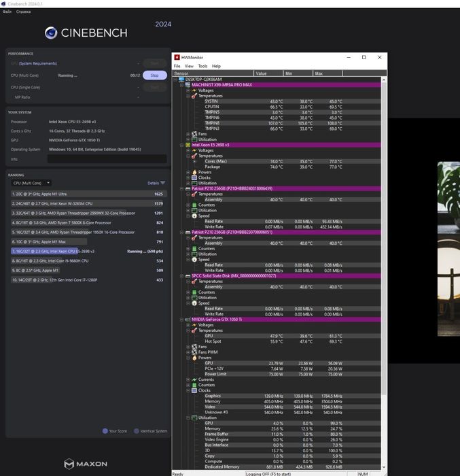Click the computer icon beside DESKTOP-Q3K86AM

click(x=181, y=80)
